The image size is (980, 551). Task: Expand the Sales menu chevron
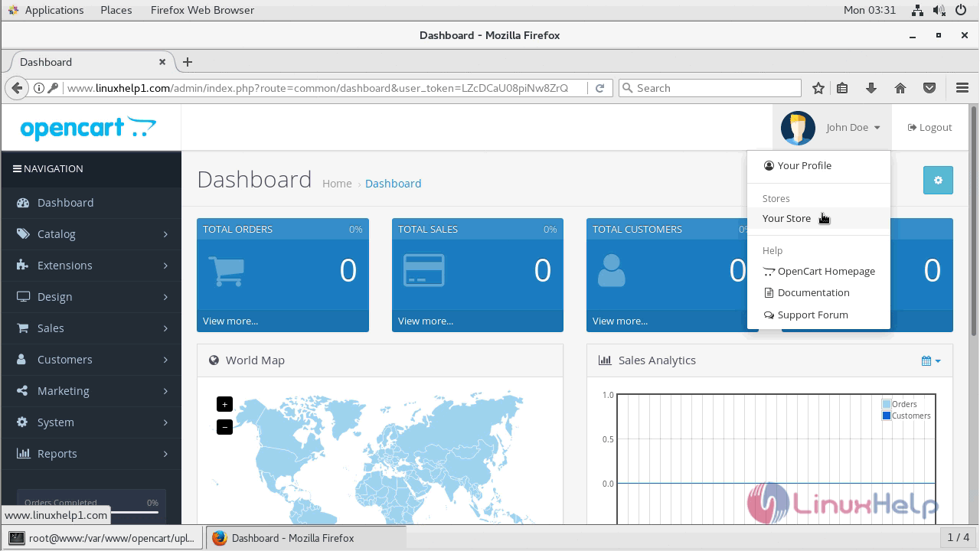pyautogui.click(x=165, y=328)
